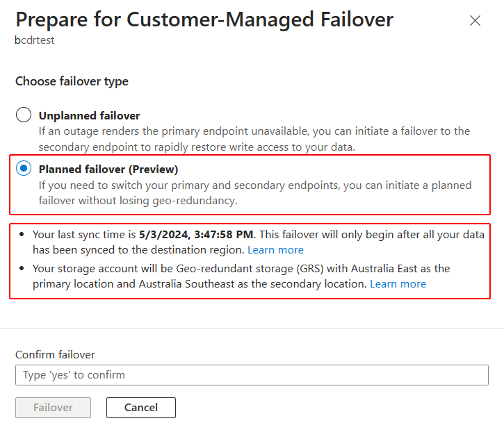Click the 'Planned failover (Preview)' option label

click(108, 169)
